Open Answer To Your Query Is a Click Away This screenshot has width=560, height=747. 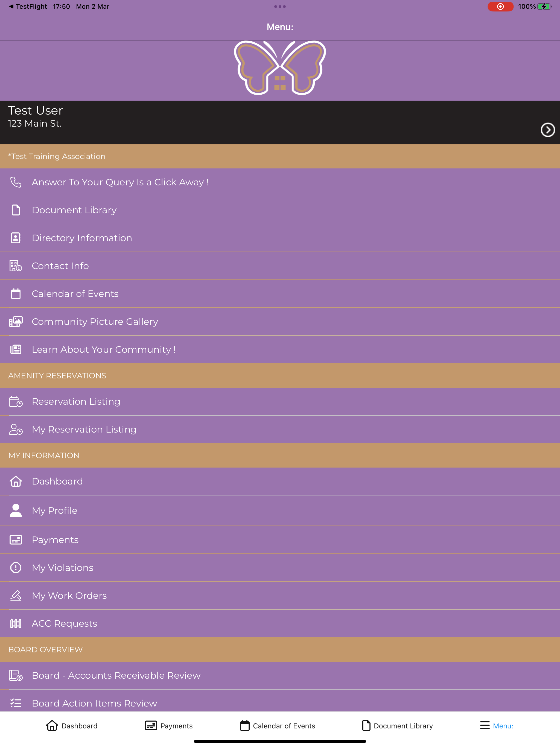coord(280,182)
